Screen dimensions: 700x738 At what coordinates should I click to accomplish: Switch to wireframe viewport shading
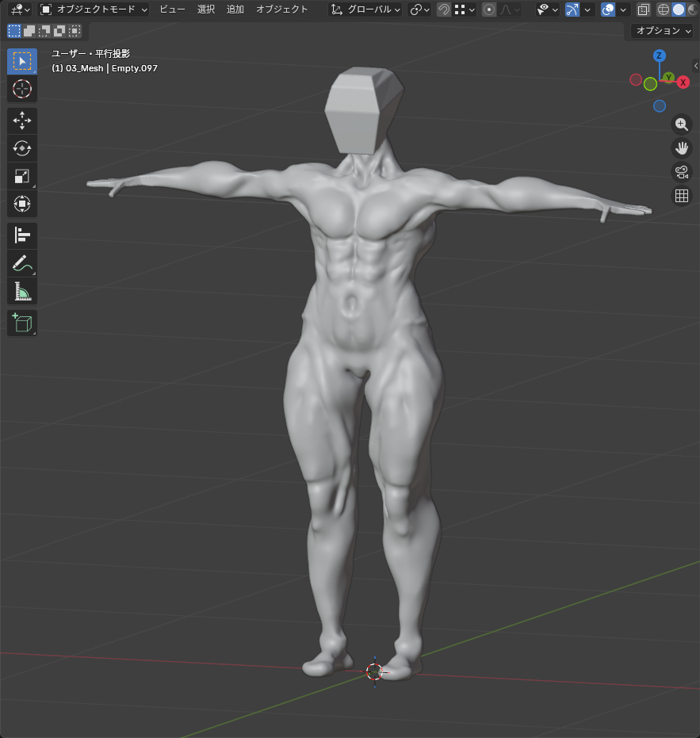point(664,10)
